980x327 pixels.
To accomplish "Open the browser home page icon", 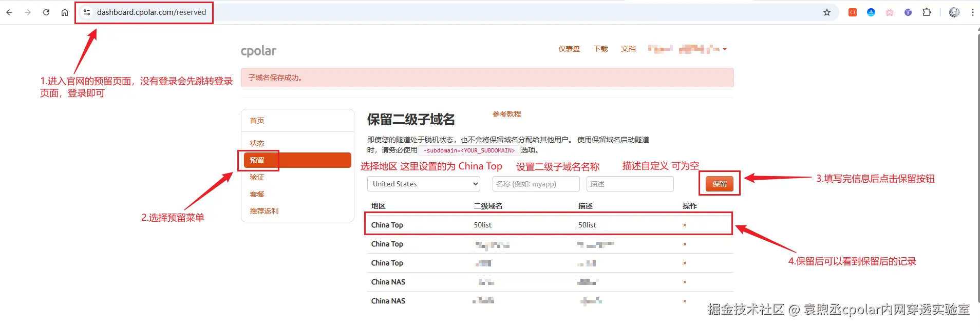I will coord(65,12).
